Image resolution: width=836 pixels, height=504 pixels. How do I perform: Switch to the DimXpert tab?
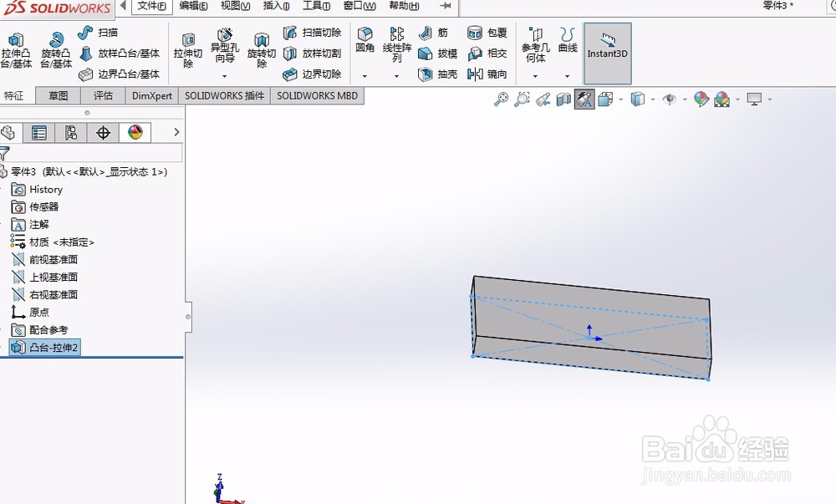pyautogui.click(x=152, y=96)
